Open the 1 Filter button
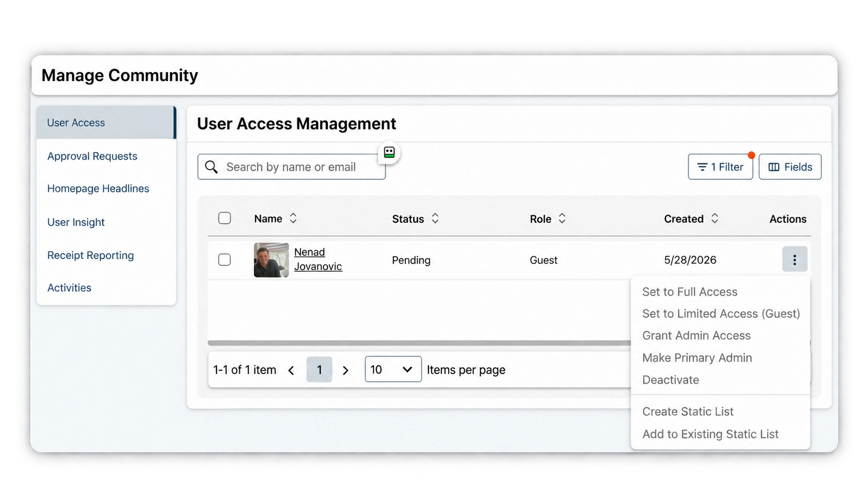Image resolution: width=868 pixels, height=489 pixels. (720, 167)
